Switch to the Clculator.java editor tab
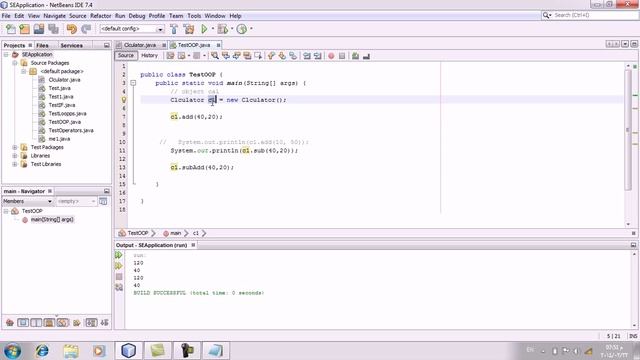The width and height of the screenshot is (640, 360). coord(140,45)
